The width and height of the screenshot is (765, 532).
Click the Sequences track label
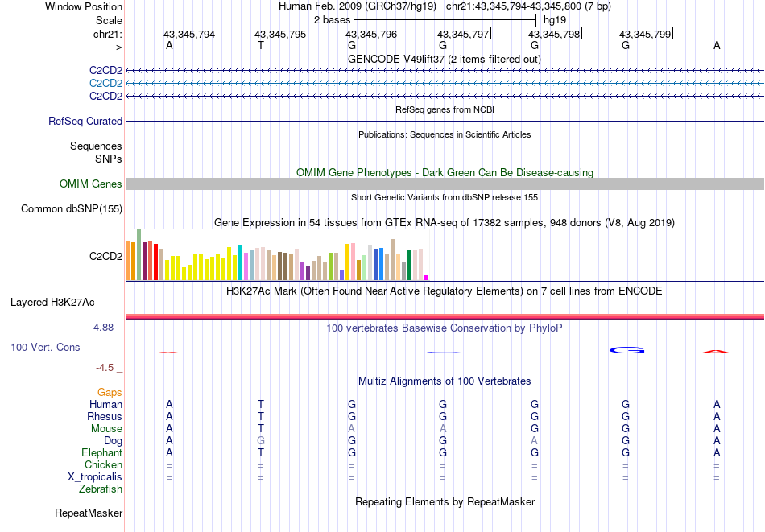tap(96, 146)
